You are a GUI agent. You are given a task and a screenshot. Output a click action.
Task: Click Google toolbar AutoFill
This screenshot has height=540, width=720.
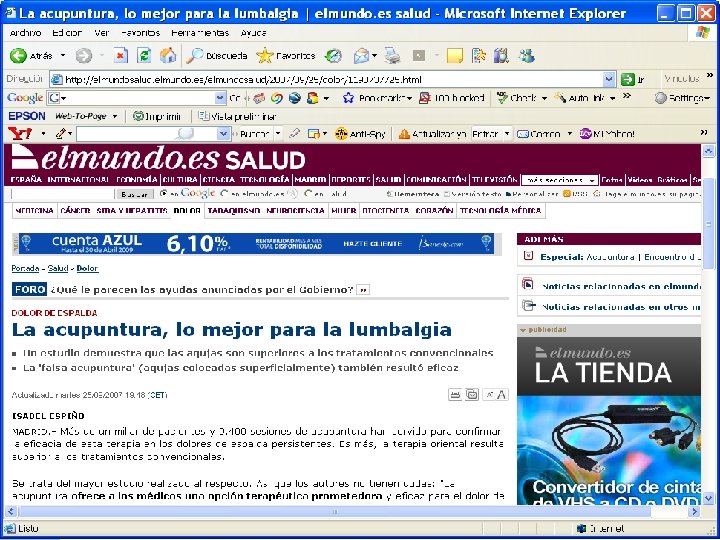(579, 98)
